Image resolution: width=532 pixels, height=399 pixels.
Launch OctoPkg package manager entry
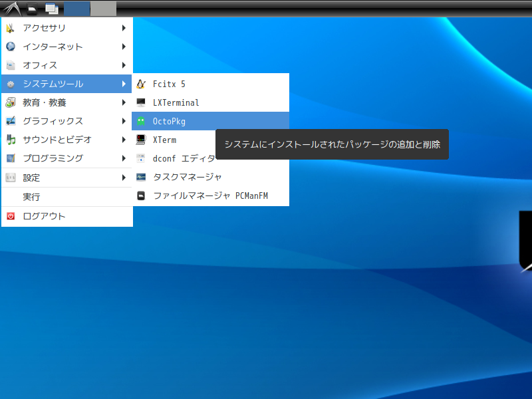(210, 121)
